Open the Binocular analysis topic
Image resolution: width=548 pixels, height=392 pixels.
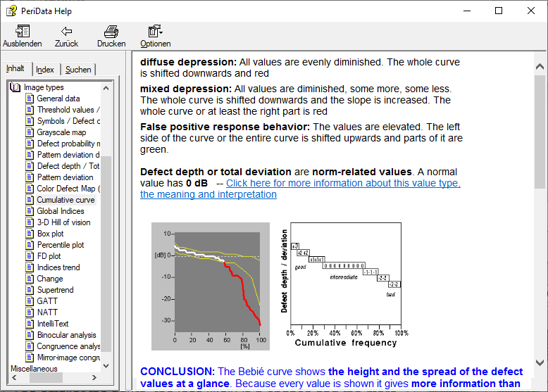(x=66, y=335)
